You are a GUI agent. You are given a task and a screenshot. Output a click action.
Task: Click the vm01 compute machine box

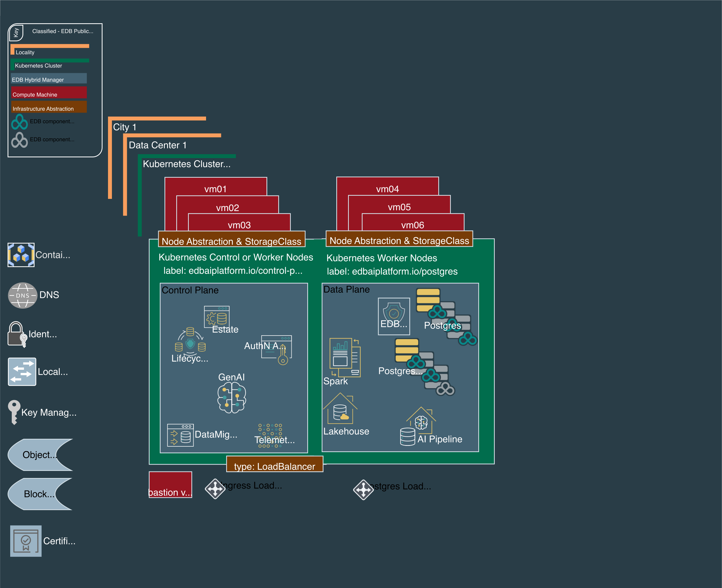(215, 186)
